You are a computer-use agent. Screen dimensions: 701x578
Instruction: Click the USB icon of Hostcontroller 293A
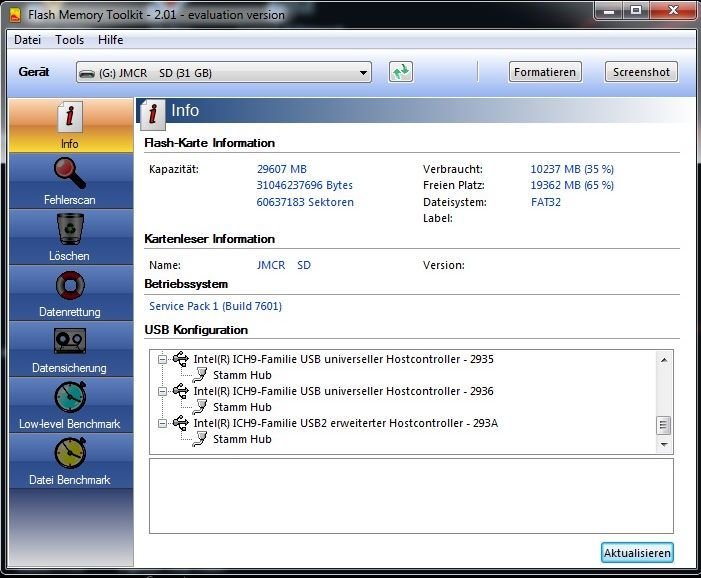pos(181,422)
